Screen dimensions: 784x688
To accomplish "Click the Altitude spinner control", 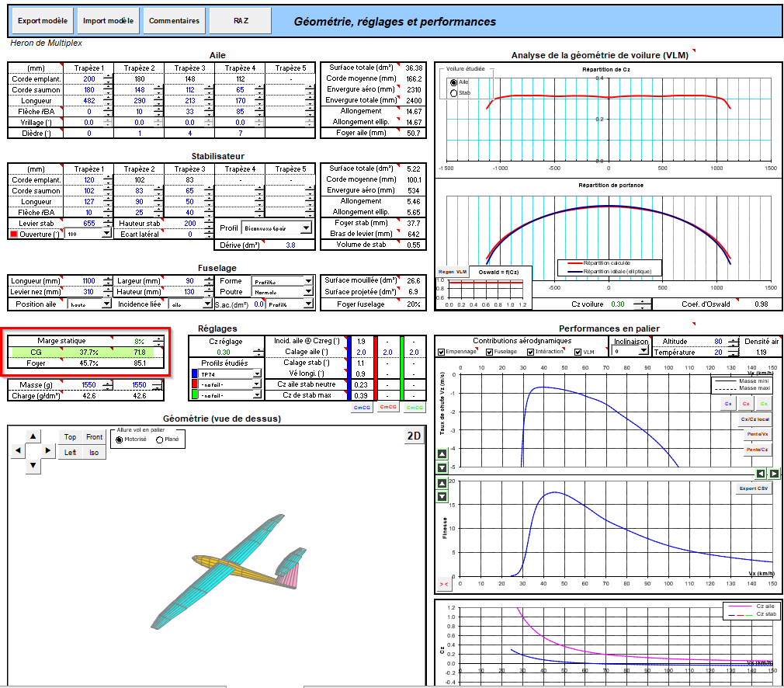I will pyautogui.click(x=730, y=342).
